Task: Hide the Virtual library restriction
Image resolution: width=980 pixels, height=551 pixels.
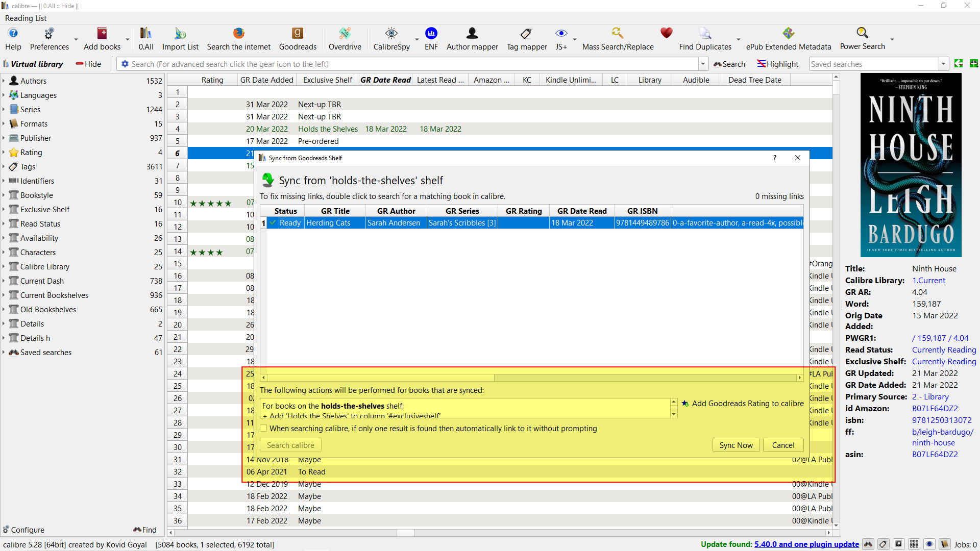Action: (88, 64)
